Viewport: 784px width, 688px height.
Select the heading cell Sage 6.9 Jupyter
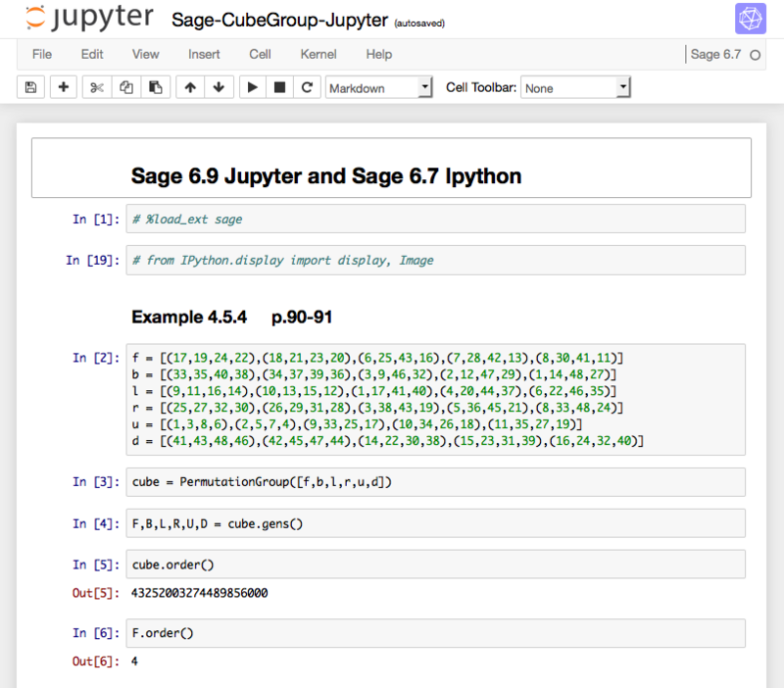[391, 168]
